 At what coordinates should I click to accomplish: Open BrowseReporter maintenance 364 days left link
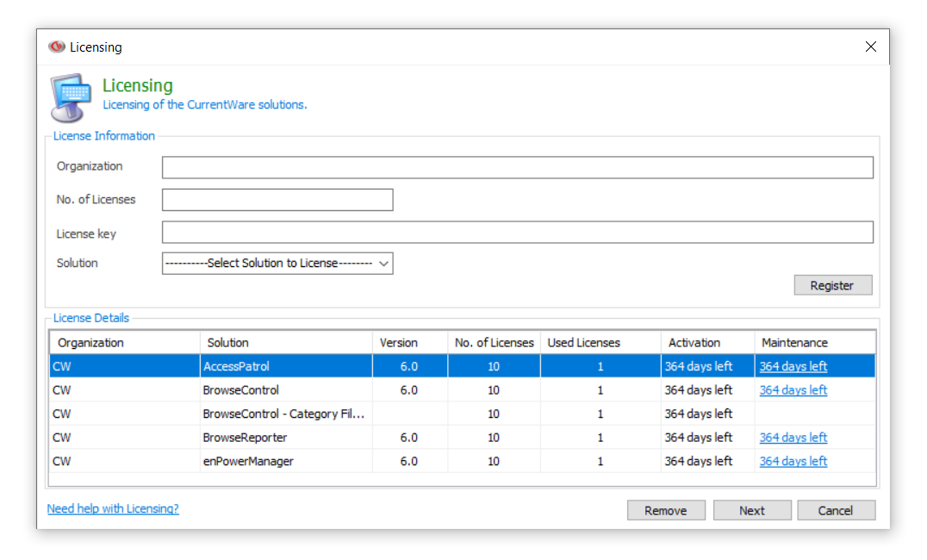793,438
